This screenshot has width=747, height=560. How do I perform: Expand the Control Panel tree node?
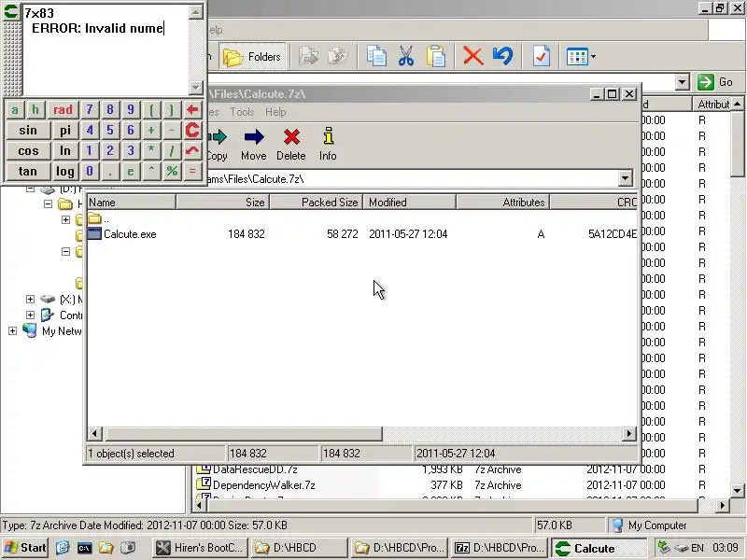30,315
